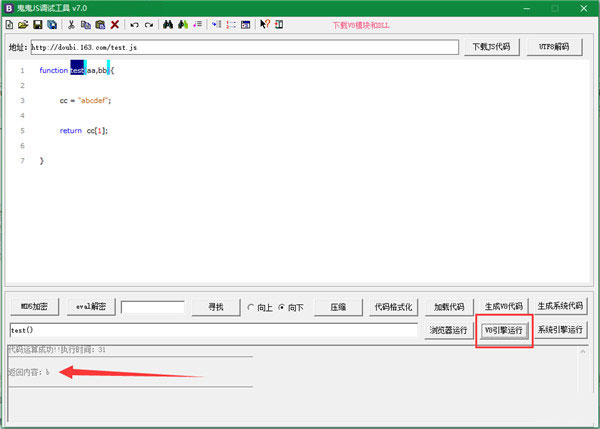Click the Redo arrow icon
Image resolution: width=600 pixels, height=429 pixels.
point(148,24)
